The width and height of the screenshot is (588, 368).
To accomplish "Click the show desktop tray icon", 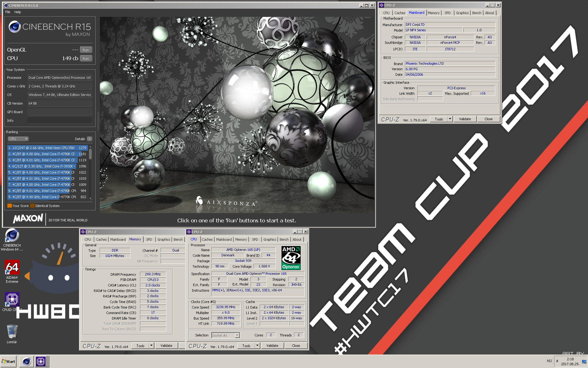I will click(x=585, y=362).
